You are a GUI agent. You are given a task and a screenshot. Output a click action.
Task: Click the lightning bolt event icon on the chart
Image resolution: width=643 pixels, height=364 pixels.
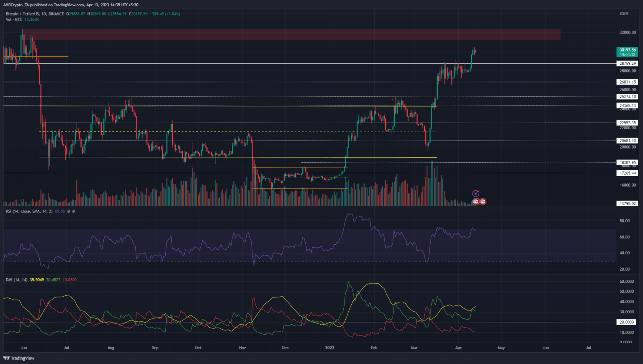[476, 193]
